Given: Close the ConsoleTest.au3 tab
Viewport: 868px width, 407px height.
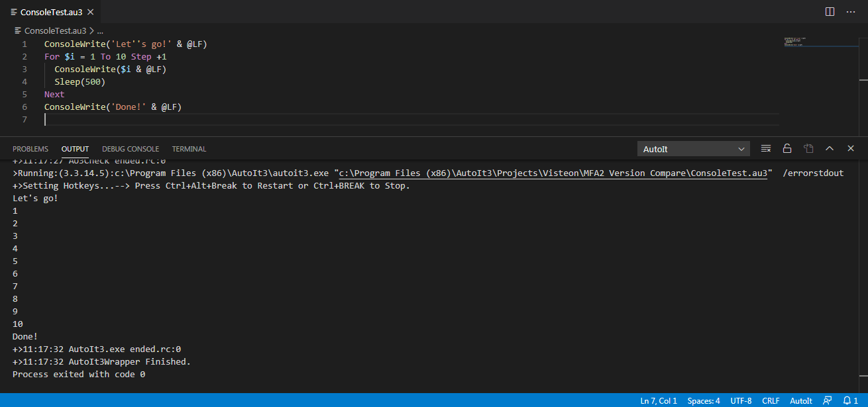Looking at the screenshot, I should click(x=90, y=12).
